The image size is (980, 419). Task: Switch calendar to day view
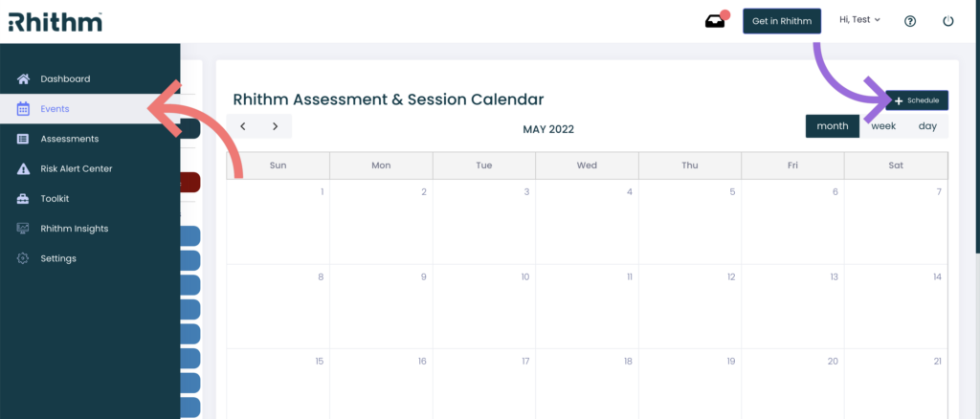pyautogui.click(x=927, y=126)
